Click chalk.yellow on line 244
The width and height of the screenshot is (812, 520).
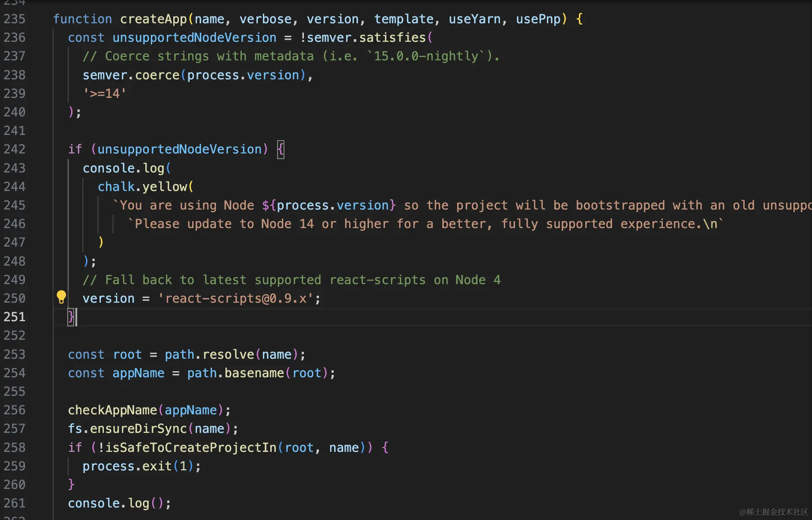[x=143, y=187]
